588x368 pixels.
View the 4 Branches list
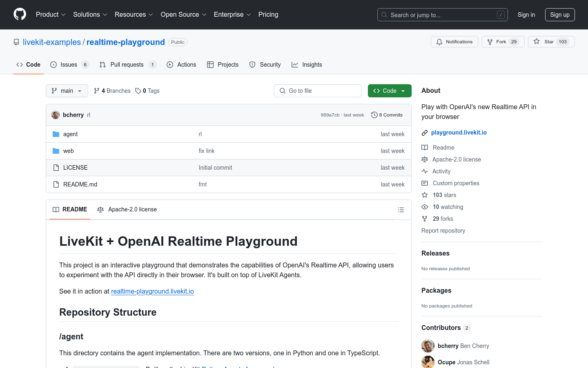click(x=112, y=91)
